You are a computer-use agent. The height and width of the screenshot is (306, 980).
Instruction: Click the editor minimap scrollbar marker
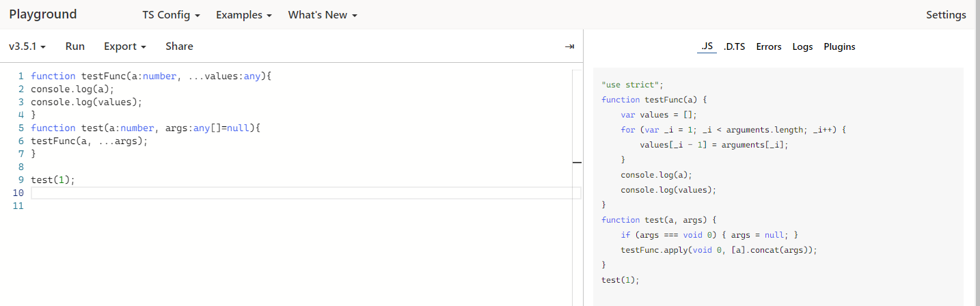point(577,163)
